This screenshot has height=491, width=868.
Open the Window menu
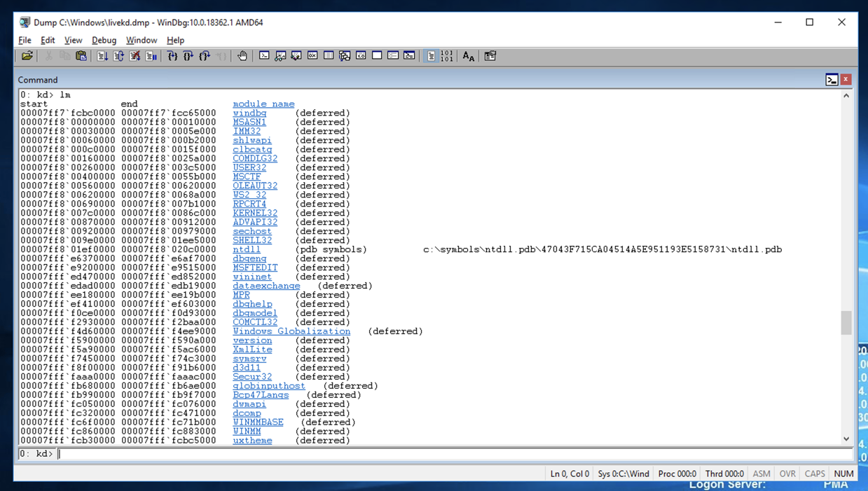pyautogui.click(x=142, y=40)
